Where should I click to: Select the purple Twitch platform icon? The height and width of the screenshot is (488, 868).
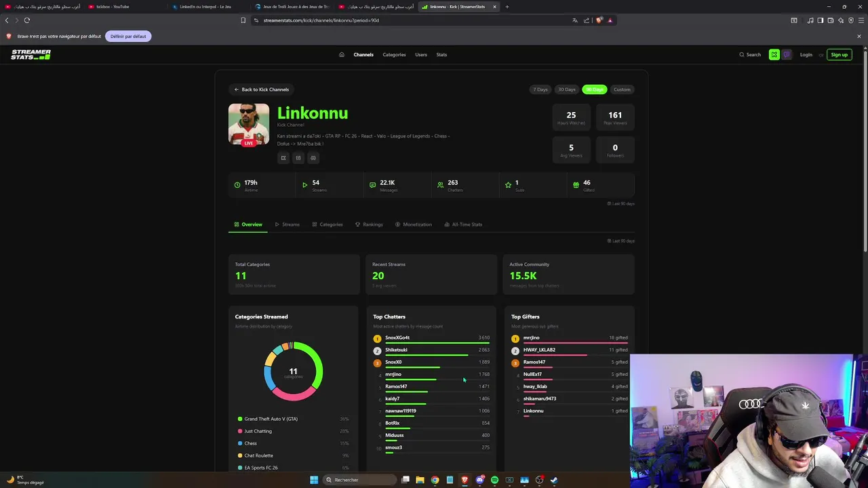pos(787,55)
